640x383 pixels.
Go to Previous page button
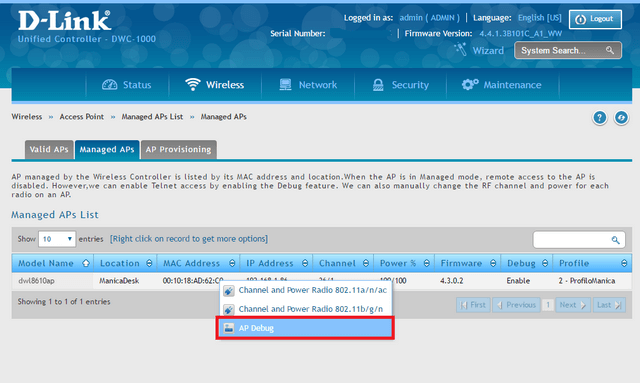[516, 305]
